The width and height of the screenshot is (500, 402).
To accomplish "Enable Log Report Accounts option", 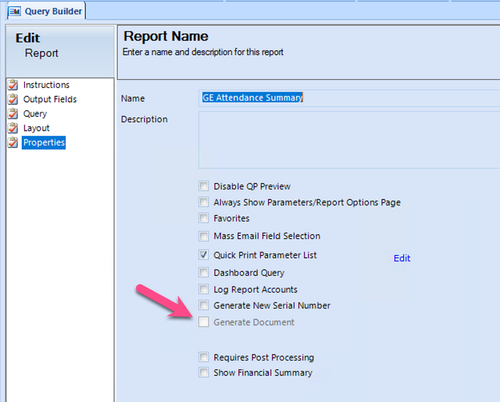I will [x=203, y=289].
